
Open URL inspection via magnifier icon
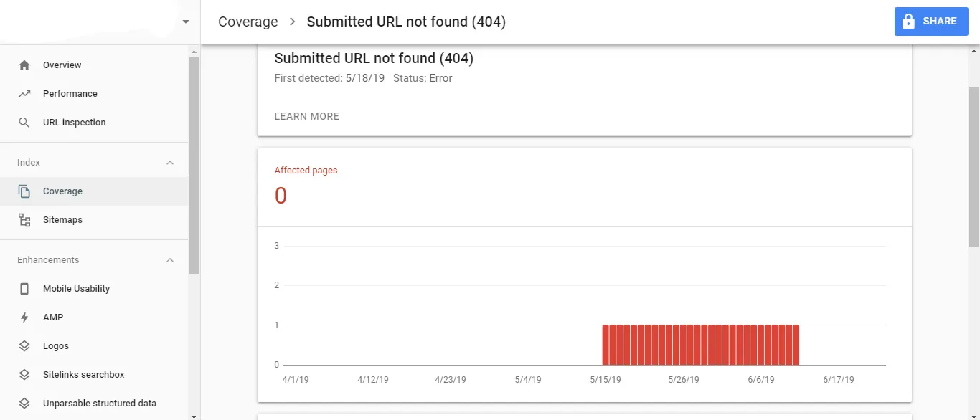coord(24,122)
